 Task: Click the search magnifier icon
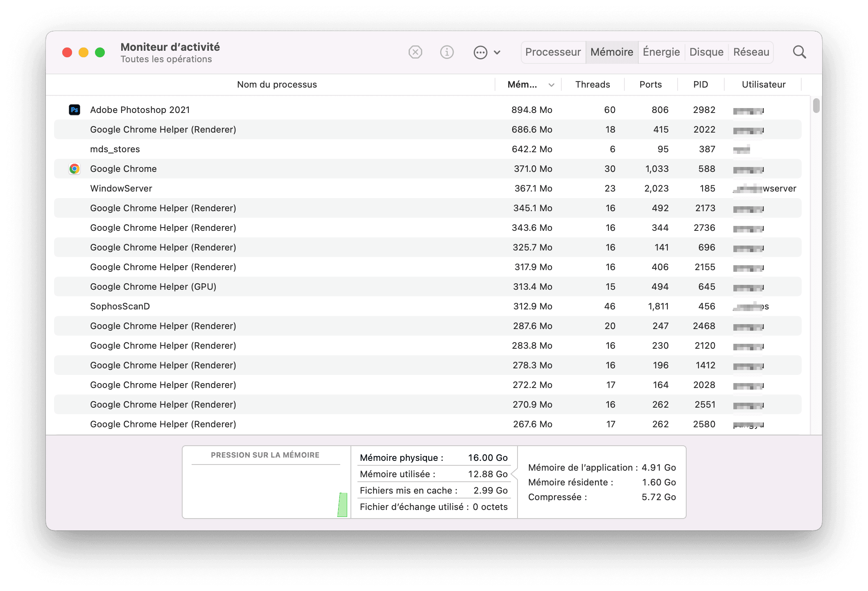[x=799, y=52]
